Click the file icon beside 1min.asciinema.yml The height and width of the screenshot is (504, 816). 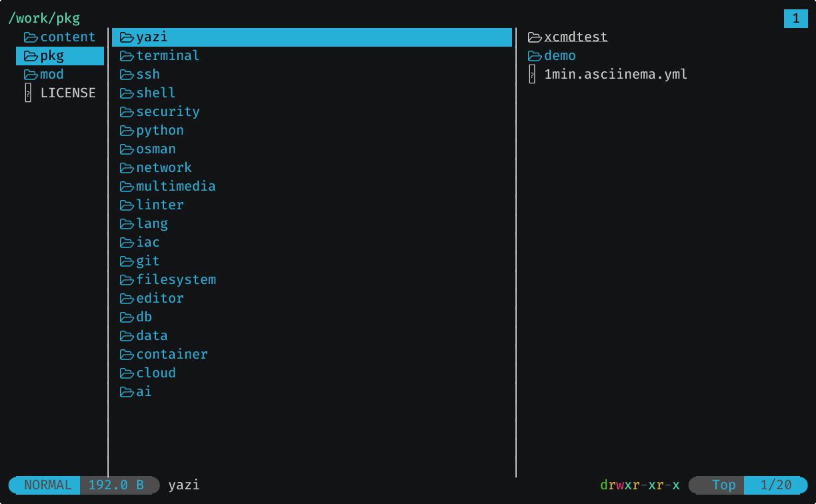coord(532,75)
